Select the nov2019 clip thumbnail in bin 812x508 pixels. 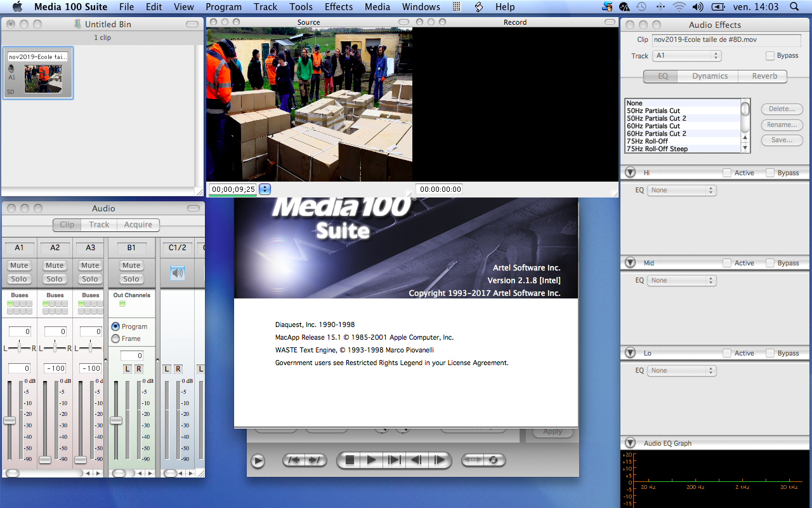[43, 79]
